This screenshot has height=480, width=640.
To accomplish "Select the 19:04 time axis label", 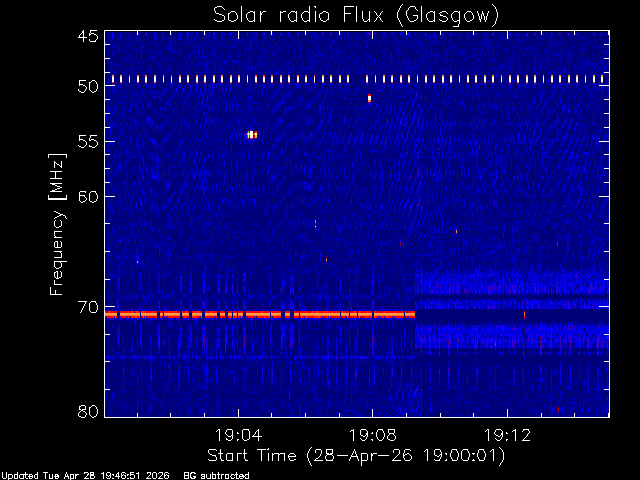I will point(238,435).
